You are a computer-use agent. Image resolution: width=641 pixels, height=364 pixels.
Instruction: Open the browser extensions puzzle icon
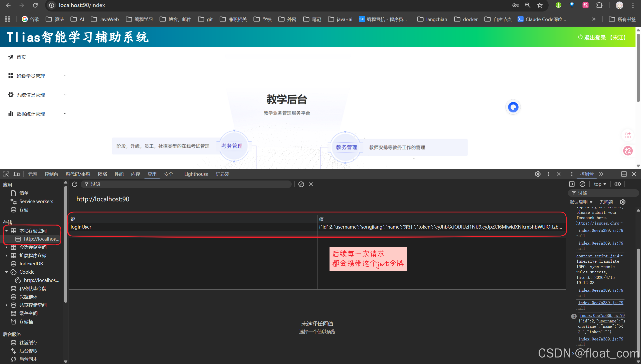coord(599,5)
